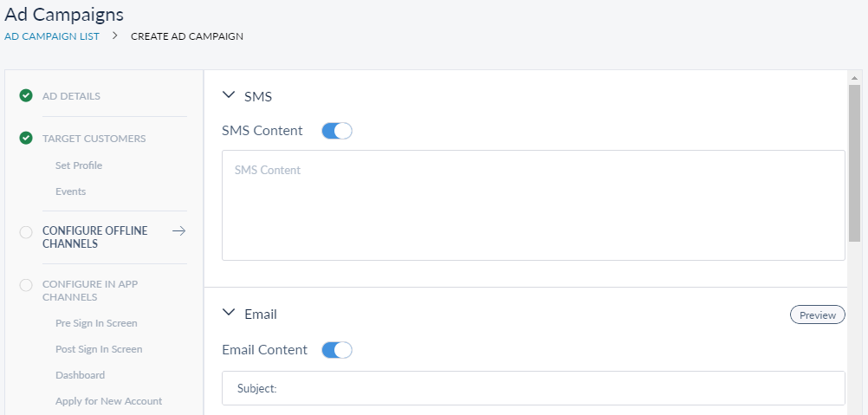Click the empty circle beside Configure In App Channels
This screenshot has height=415, width=868.
pos(26,284)
